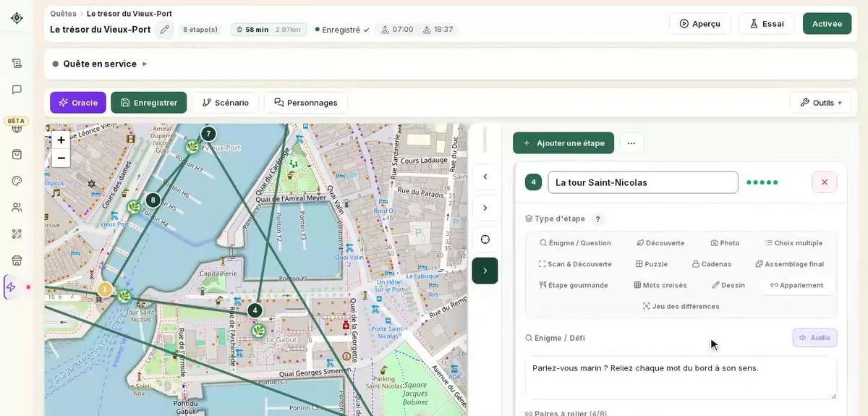Click the Quêtes breadcrumb link
This screenshot has width=868, height=416.
click(63, 14)
